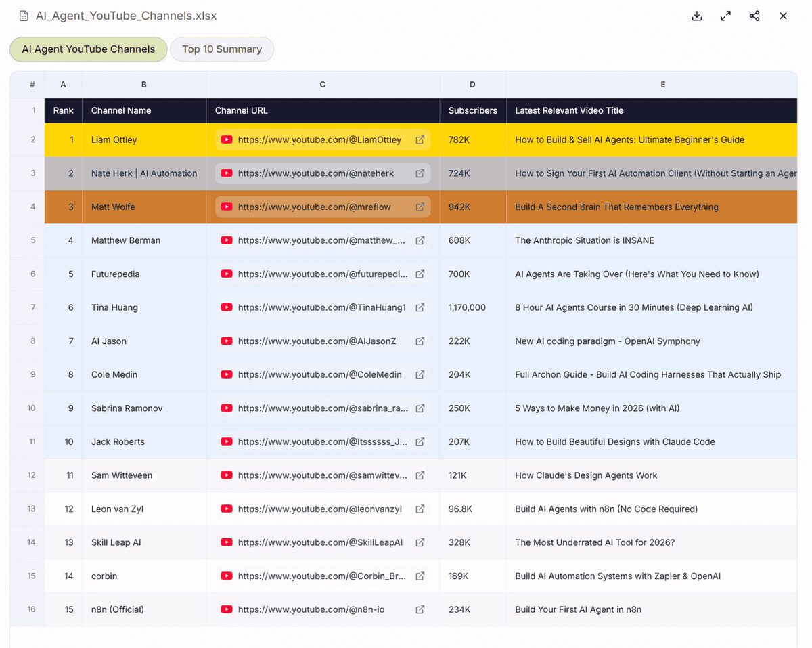Image resolution: width=812 pixels, height=648 pixels.
Task: Open Jack Roberts external link icon
Action: coord(420,441)
